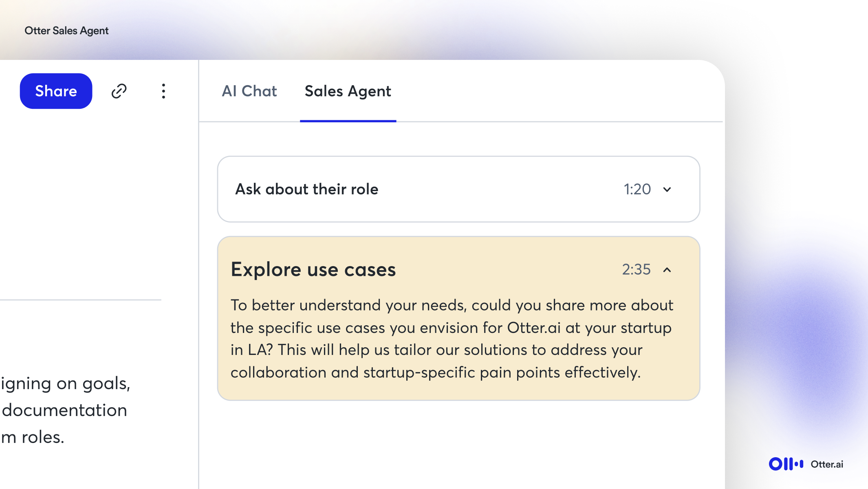The height and width of the screenshot is (489, 868).
Task: Open the three-dot more options menu
Action: (163, 91)
